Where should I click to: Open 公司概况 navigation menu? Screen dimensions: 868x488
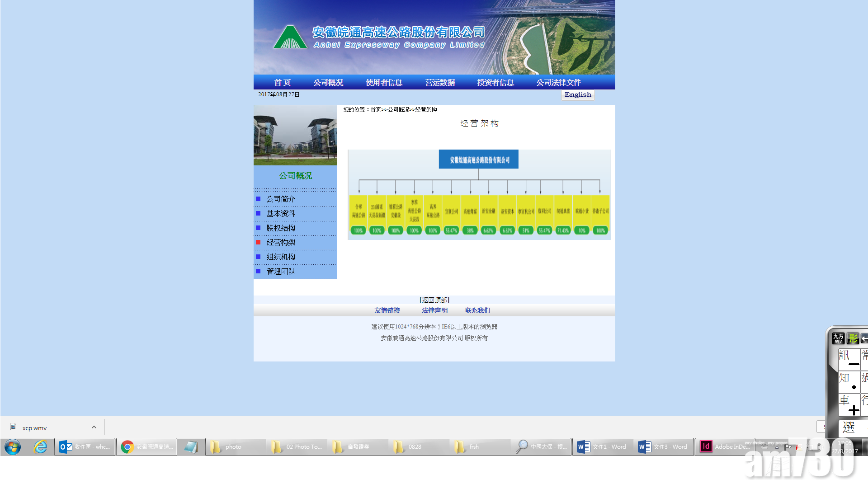point(328,83)
